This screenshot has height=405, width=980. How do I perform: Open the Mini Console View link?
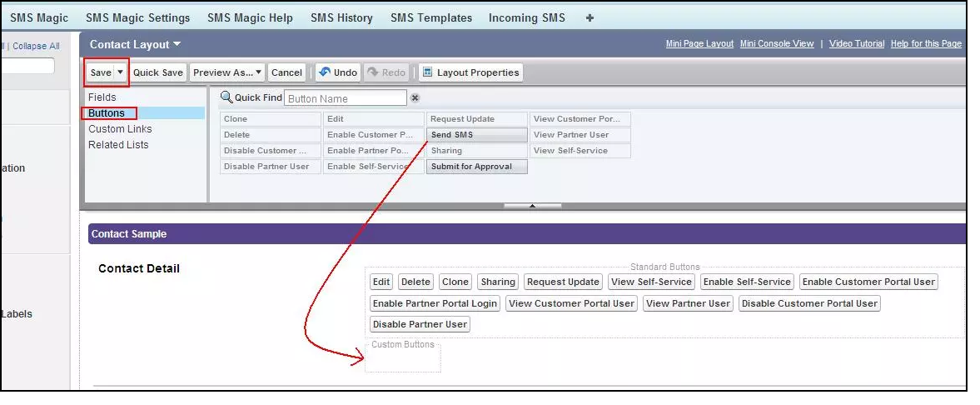(x=777, y=44)
